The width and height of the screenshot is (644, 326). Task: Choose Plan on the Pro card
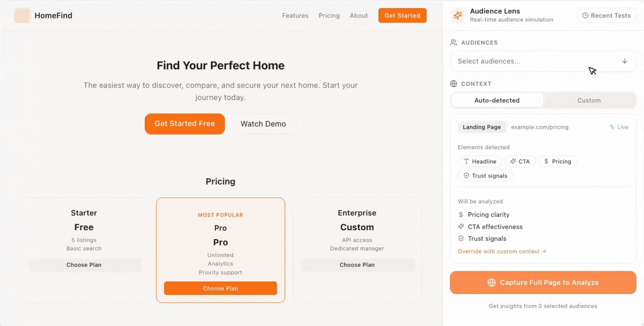[221, 288]
